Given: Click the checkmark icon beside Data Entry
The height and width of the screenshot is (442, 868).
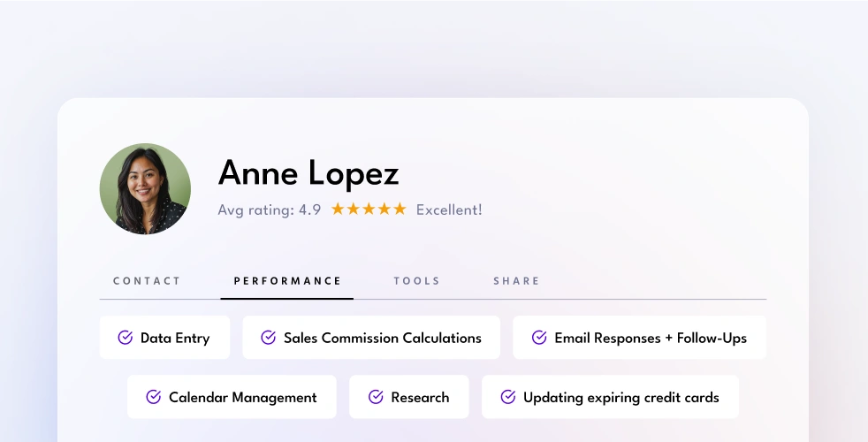Looking at the screenshot, I should coord(126,338).
